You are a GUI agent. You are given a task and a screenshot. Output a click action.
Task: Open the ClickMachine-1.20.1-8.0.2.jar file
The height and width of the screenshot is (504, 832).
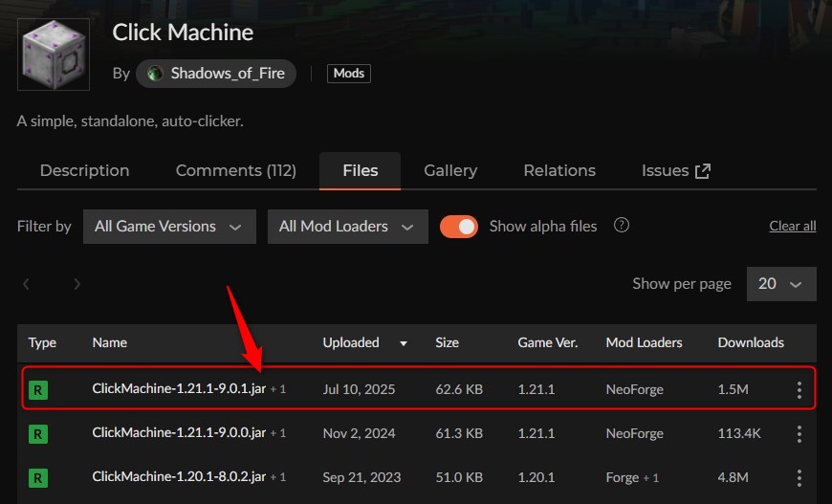179,477
